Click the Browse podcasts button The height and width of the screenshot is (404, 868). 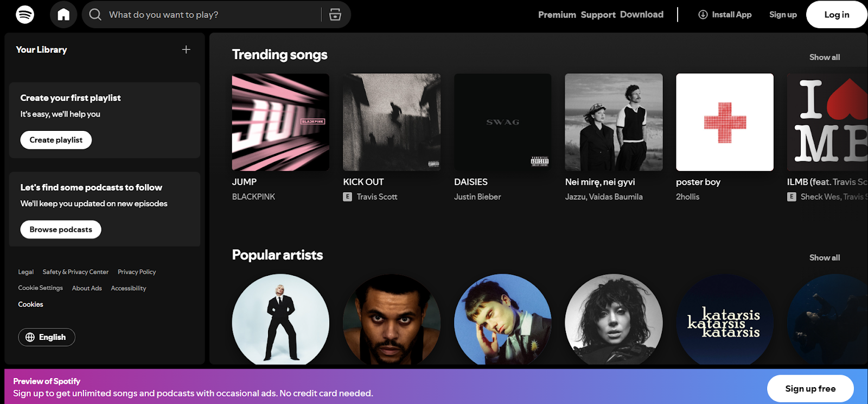click(61, 230)
